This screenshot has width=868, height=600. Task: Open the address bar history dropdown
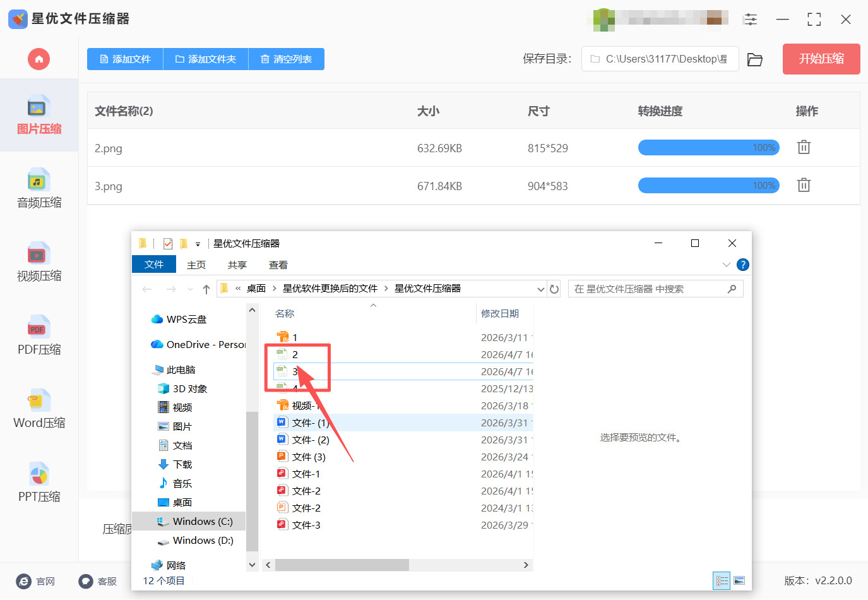(x=540, y=289)
